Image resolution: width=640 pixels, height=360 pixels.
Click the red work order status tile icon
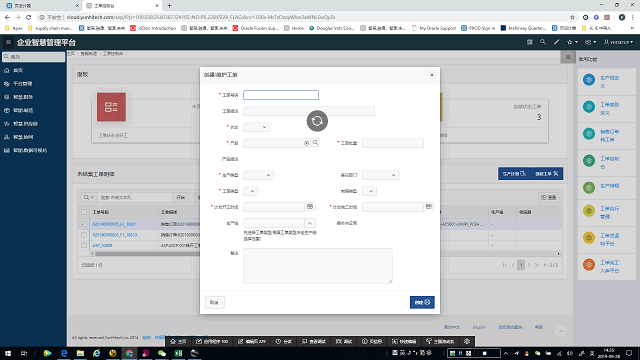(x=111, y=107)
